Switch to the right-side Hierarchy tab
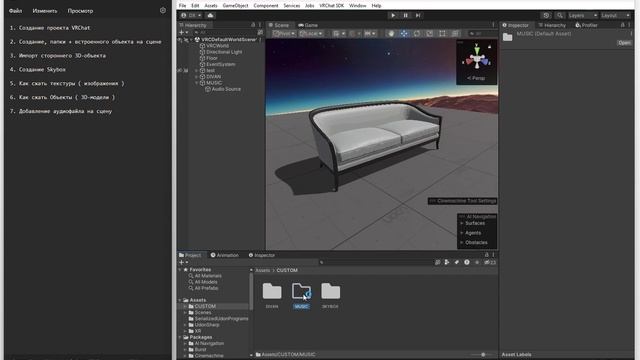 pyautogui.click(x=552, y=25)
